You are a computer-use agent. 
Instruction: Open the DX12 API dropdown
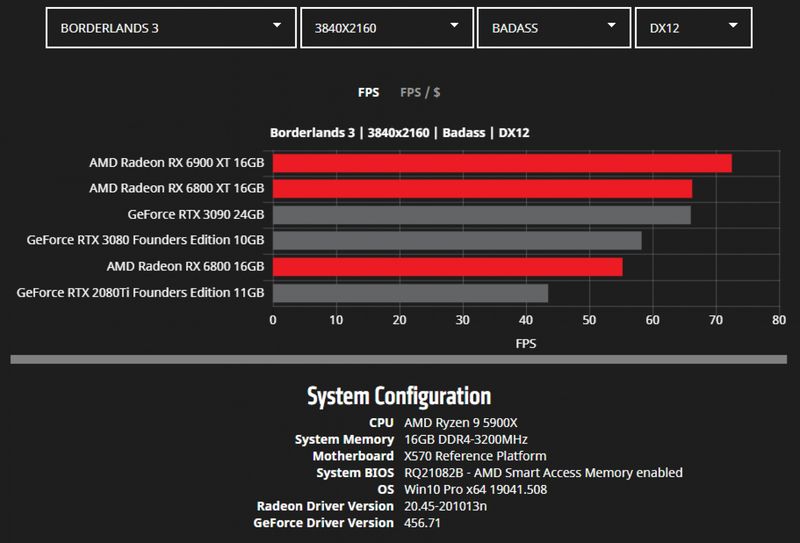pos(693,28)
